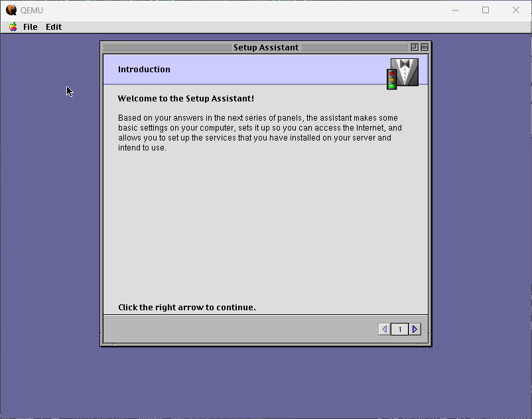Click the 'Welcome to the Setup Assistant!' heading
This screenshot has width=532, height=419.
tap(186, 99)
